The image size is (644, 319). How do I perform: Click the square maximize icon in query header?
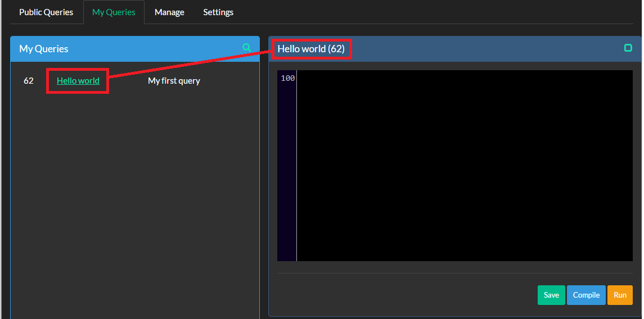[x=628, y=48]
